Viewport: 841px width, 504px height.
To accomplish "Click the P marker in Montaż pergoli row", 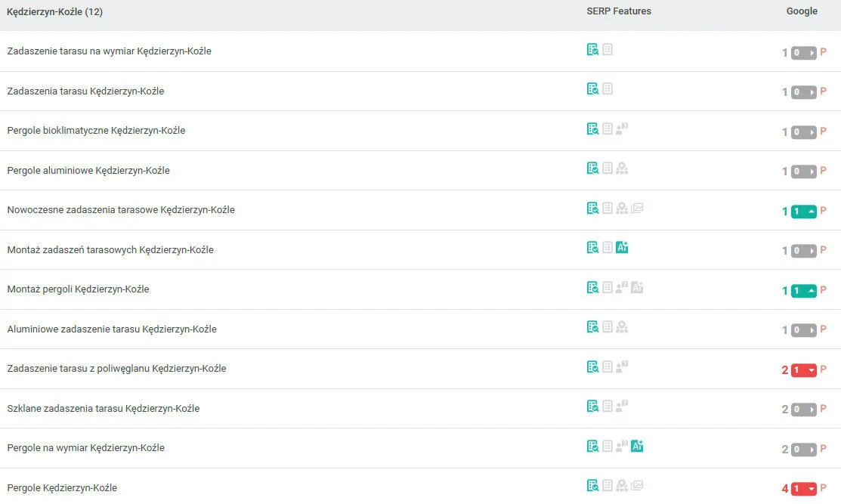I will (x=824, y=290).
